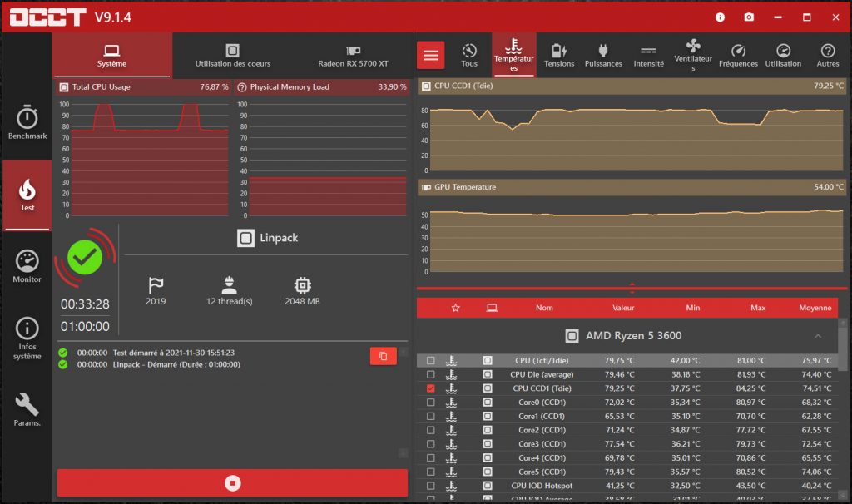Open the Fréquences sensor view
The height and width of the screenshot is (504, 852).
point(738,53)
